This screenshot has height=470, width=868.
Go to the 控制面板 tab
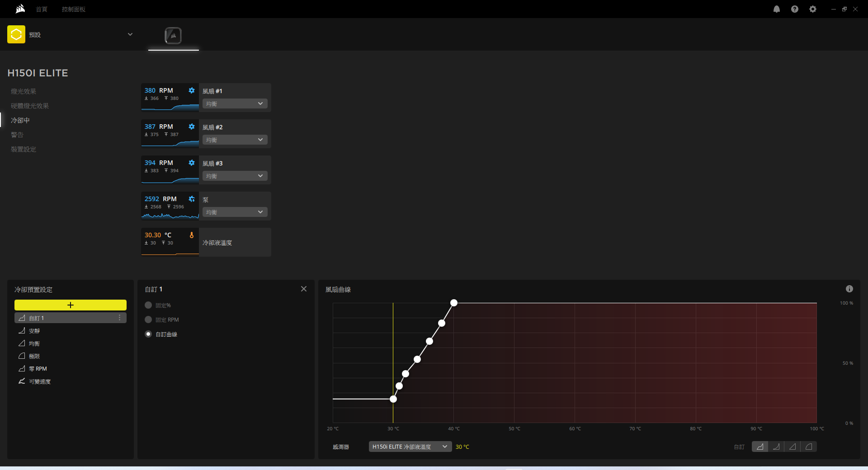pos(74,9)
